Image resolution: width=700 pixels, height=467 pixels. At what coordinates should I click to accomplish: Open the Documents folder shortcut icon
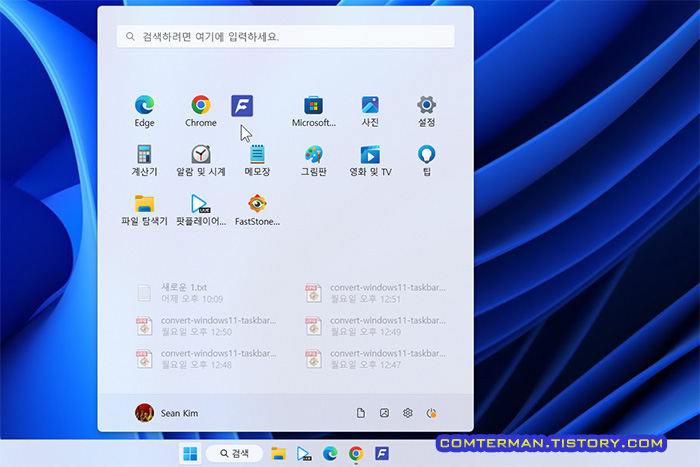click(361, 413)
